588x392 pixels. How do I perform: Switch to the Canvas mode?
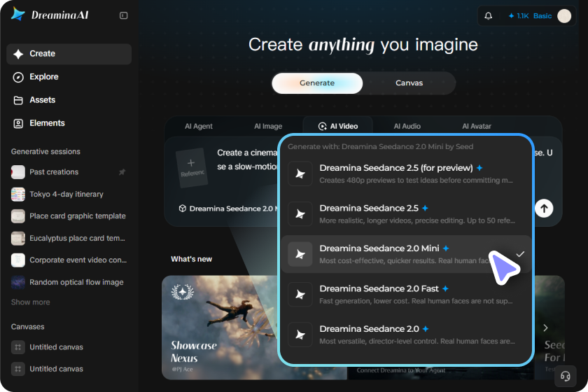[x=409, y=83]
